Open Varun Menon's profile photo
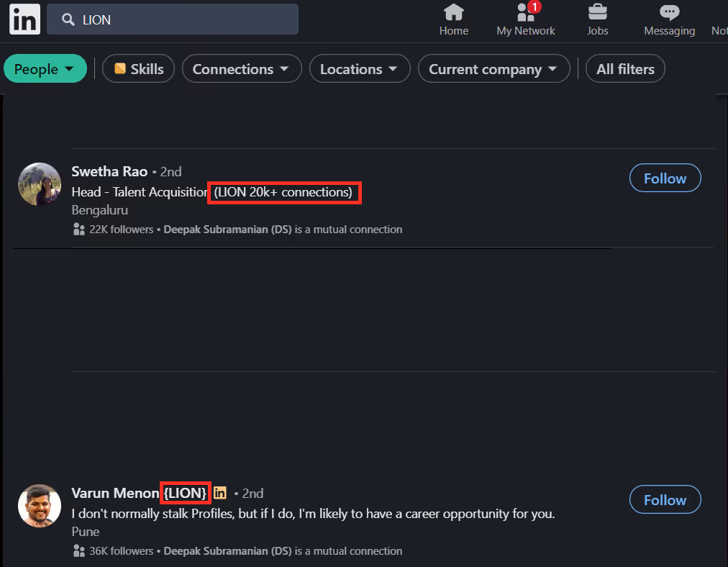Screen dimensions: 728x567 (x=40, y=506)
